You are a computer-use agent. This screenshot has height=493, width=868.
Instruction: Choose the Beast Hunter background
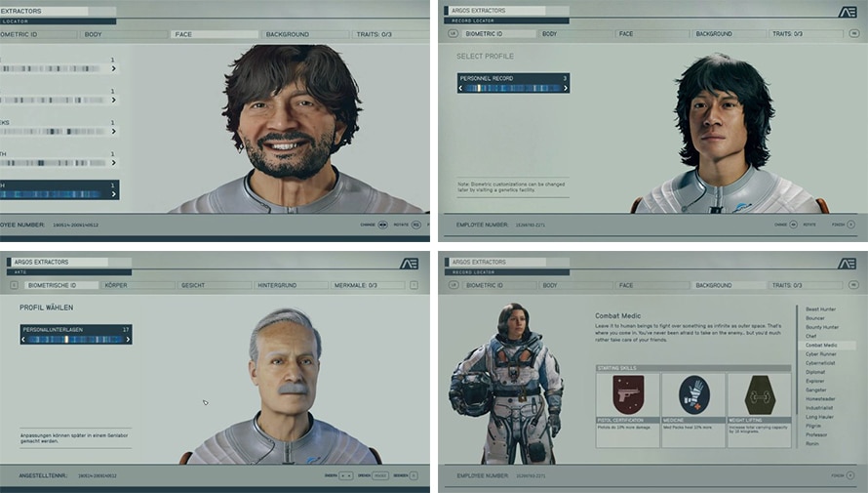coord(820,309)
